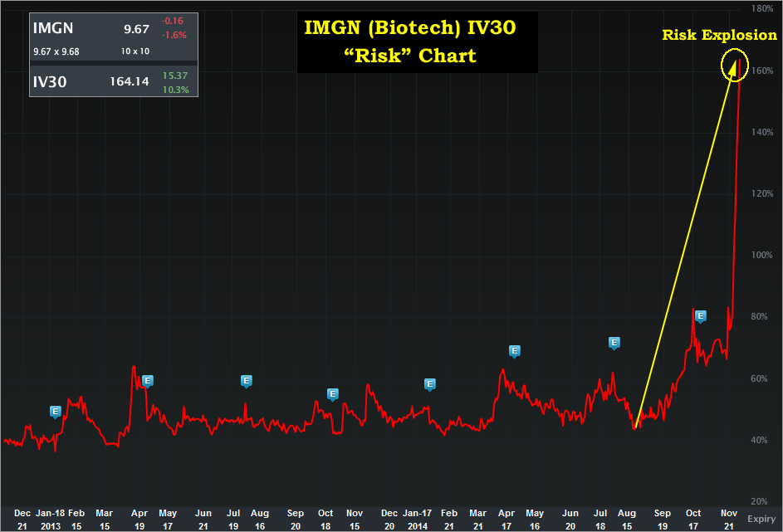Click the earnings E marker above Oct 17 2014

(701, 316)
